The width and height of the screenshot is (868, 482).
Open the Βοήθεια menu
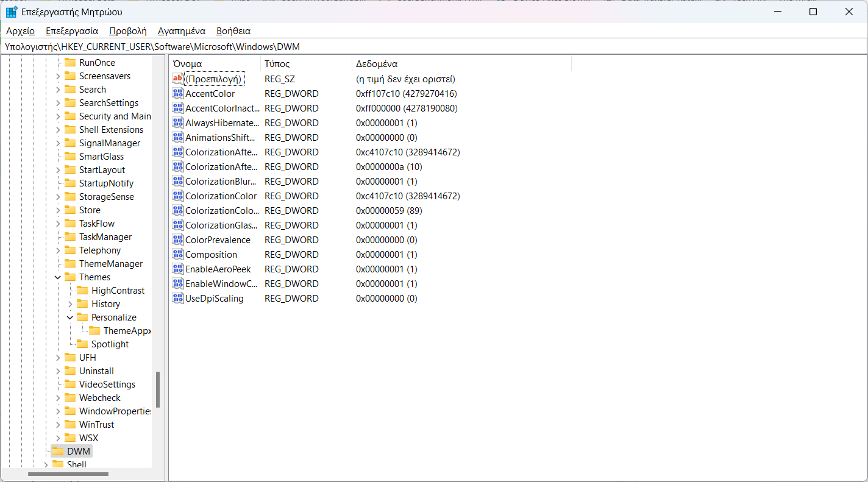(233, 30)
